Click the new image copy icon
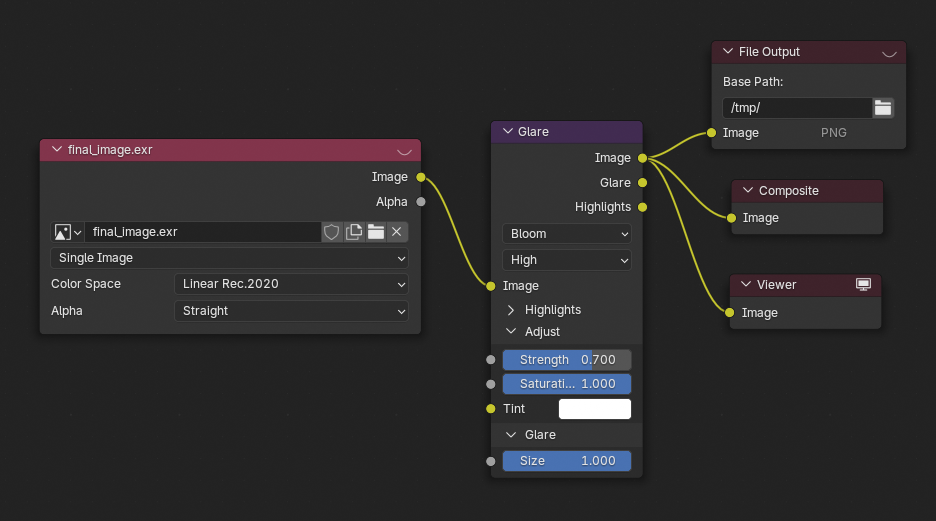 click(354, 232)
